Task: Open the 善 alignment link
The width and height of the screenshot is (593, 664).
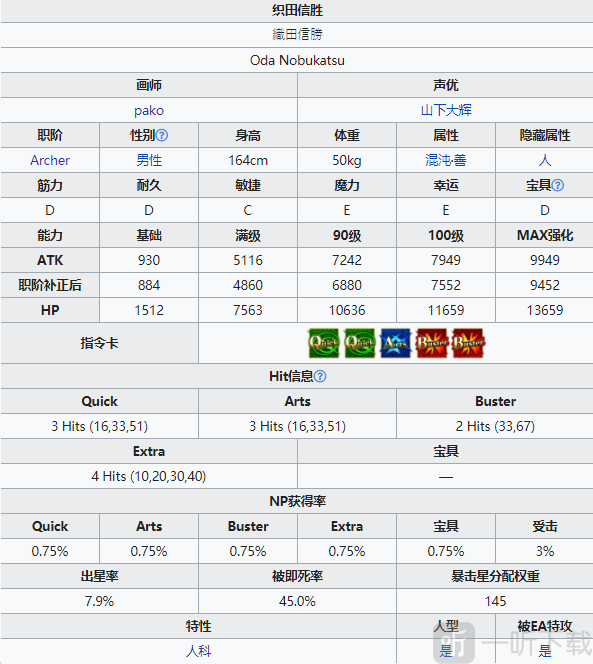Action: [x=460, y=160]
